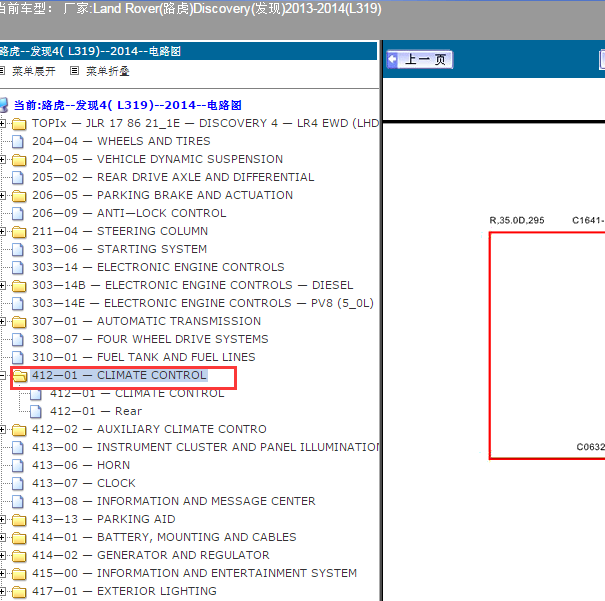Viewport: 605px width, 601px height.
Task: Click page icon for 303-06 STARTING SYSTEM
Action: pyautogui.click(x=17, y=250)
